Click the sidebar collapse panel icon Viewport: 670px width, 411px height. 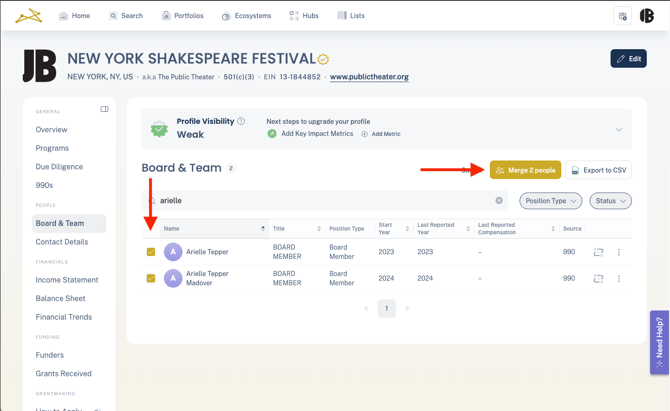[104, 109]
